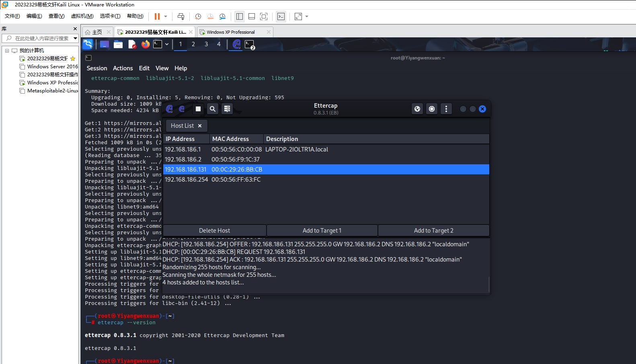The width and height of the screenshot is (636, 364).
Task: Toggle the VMware thumbnail bar view
Action: click(x=252, y=16)
